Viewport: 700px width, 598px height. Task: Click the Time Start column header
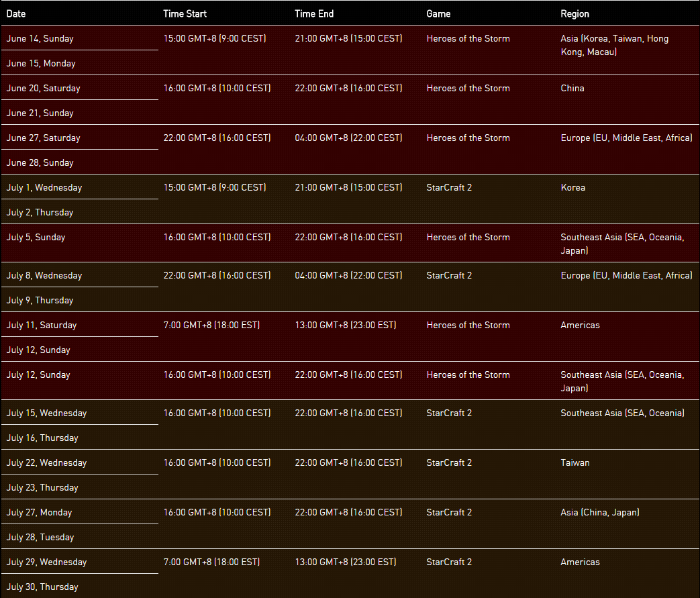(x=185, y=14)
